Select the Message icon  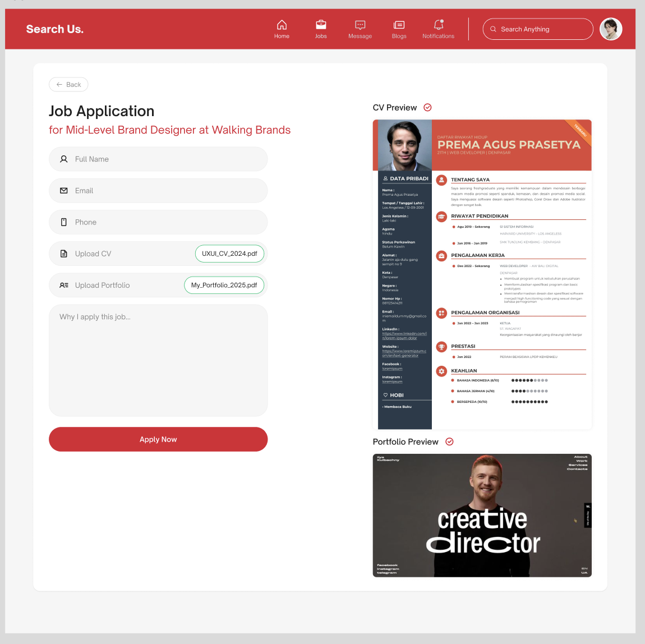360,25
